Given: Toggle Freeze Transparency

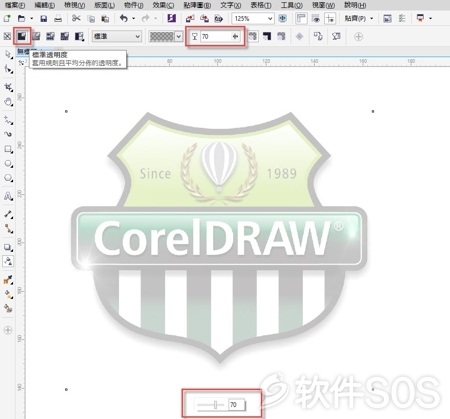Looking at the screenshot, I should pyautogui.click(x=299, y=36).
